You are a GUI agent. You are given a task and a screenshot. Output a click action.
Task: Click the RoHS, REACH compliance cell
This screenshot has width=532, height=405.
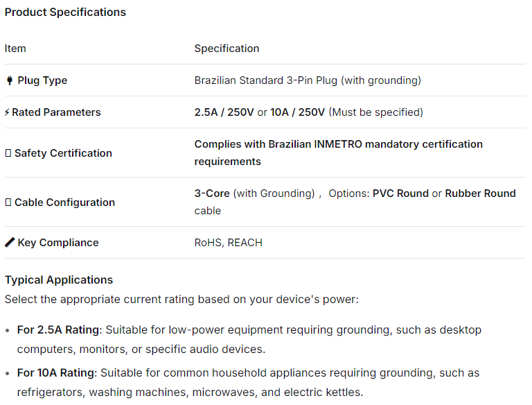pos(228,243)
